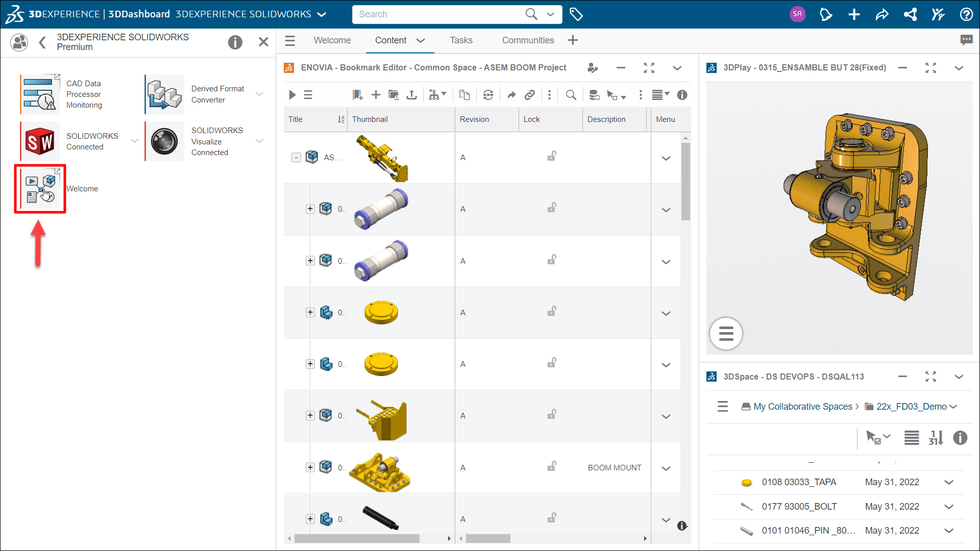The image size is (980, 551).
Task: Toggle lock on BOOM MOUNT row
Action: coord(552,467)
